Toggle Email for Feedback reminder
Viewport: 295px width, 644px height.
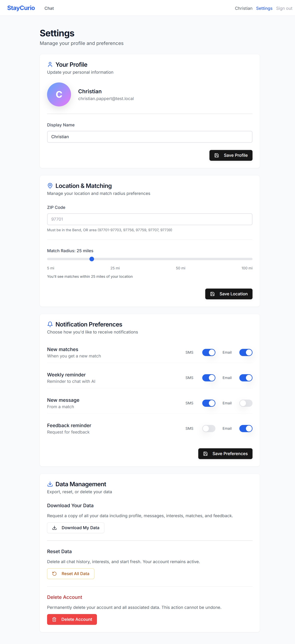pos(246,428)
